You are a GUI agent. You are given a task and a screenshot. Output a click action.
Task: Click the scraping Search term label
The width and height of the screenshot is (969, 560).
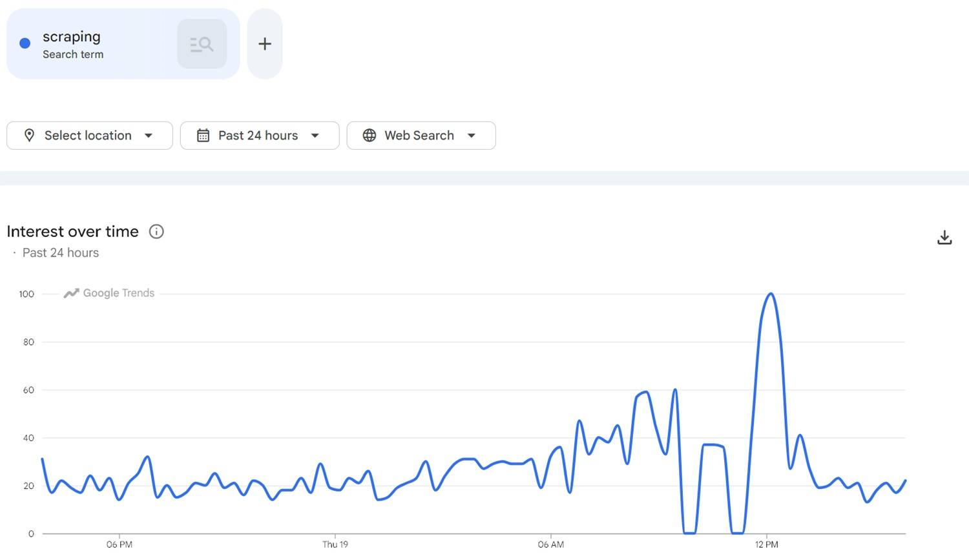coord(73,54)
